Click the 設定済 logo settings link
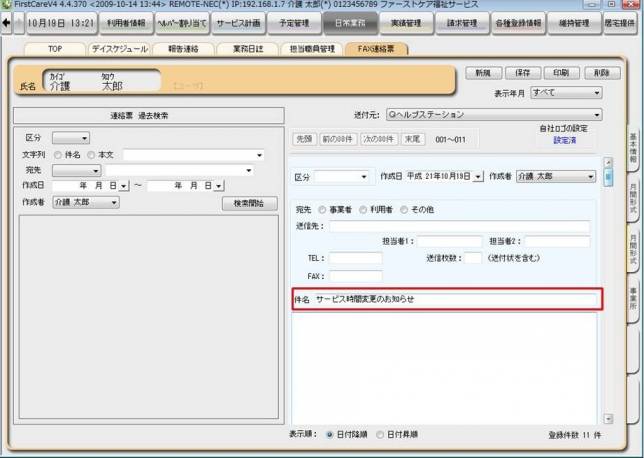Image resolution: width=644 pixels, height=458 pixels. click(x=566, y=141)
